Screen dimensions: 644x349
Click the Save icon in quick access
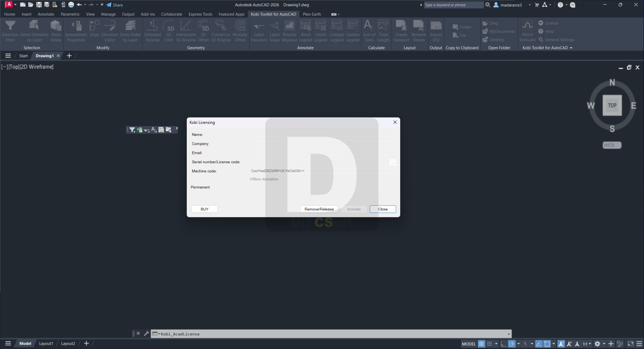[x=39, y=5]
